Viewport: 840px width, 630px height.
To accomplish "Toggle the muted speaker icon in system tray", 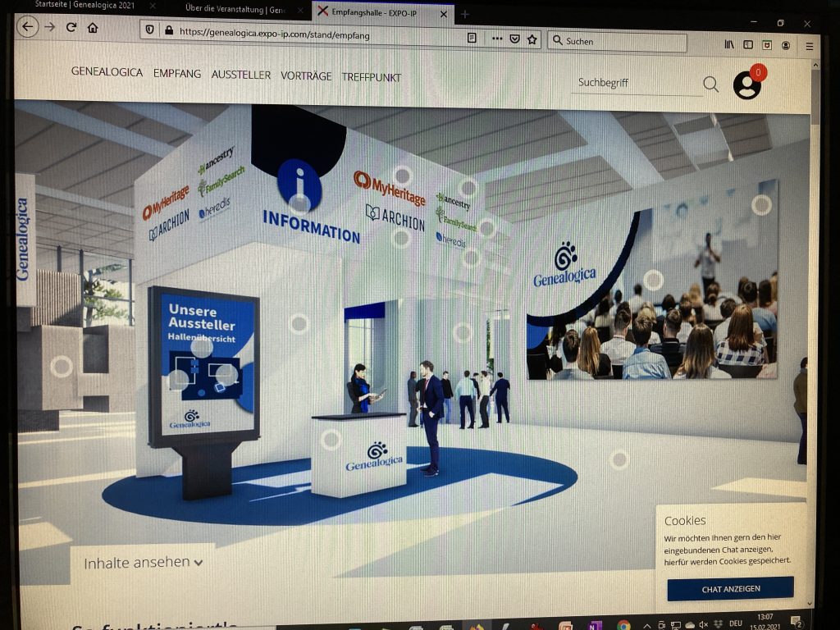I will pos(704,625).
